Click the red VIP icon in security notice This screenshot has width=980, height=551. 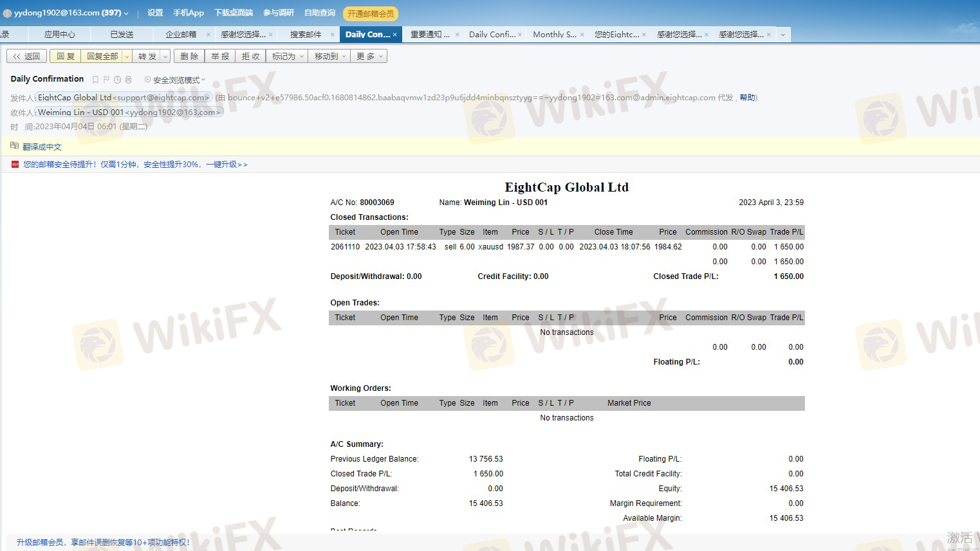click(15, 164)
